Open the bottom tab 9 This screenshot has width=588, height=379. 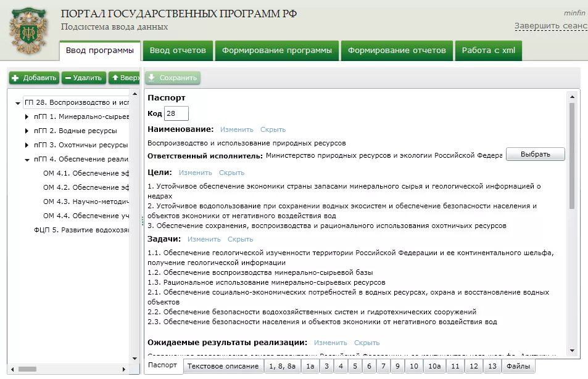pyautogui.click(x=397, y=366)
